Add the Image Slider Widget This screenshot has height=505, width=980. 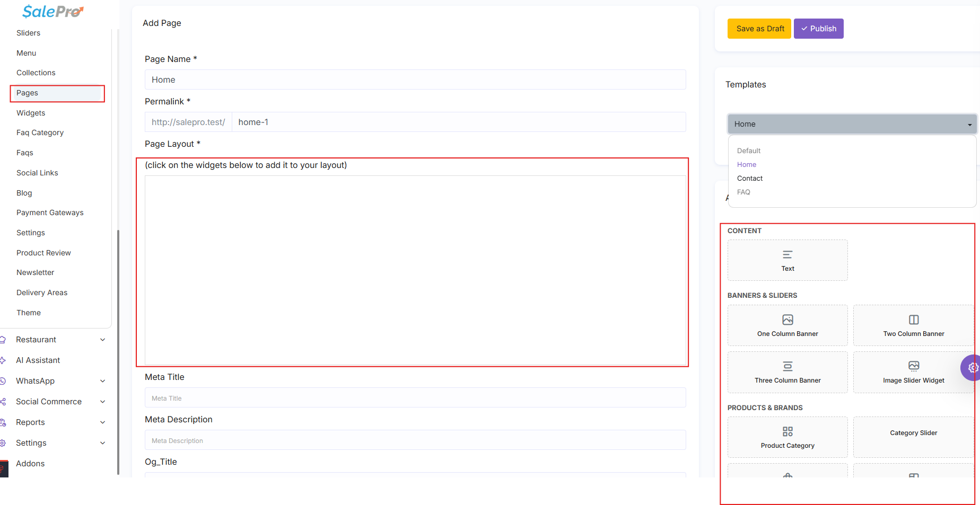[913, 372]
